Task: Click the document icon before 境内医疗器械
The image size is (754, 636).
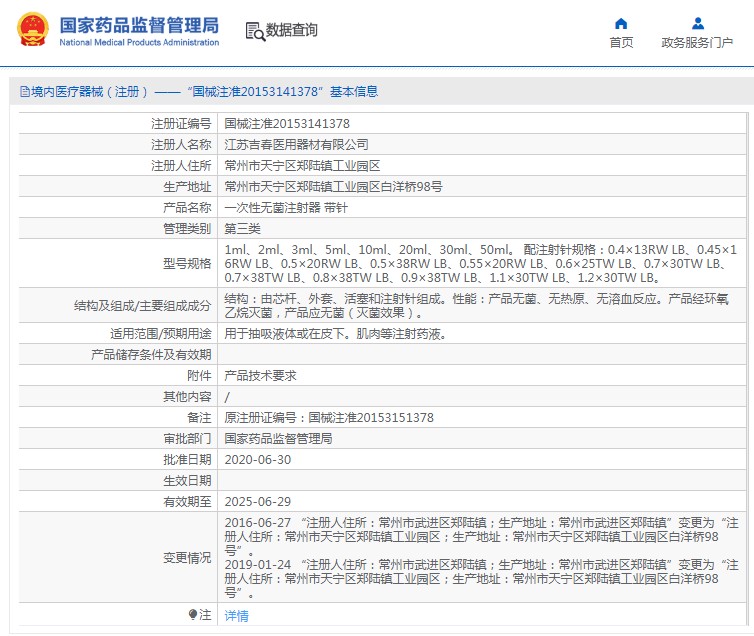Action: (x=23, y=92)
